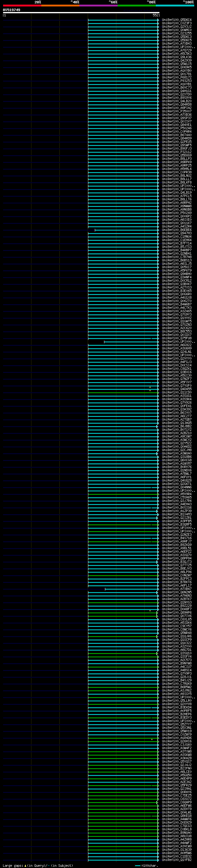
Task: Click the UniRef100_A3S9K4 entry
Action: (176, 399)
